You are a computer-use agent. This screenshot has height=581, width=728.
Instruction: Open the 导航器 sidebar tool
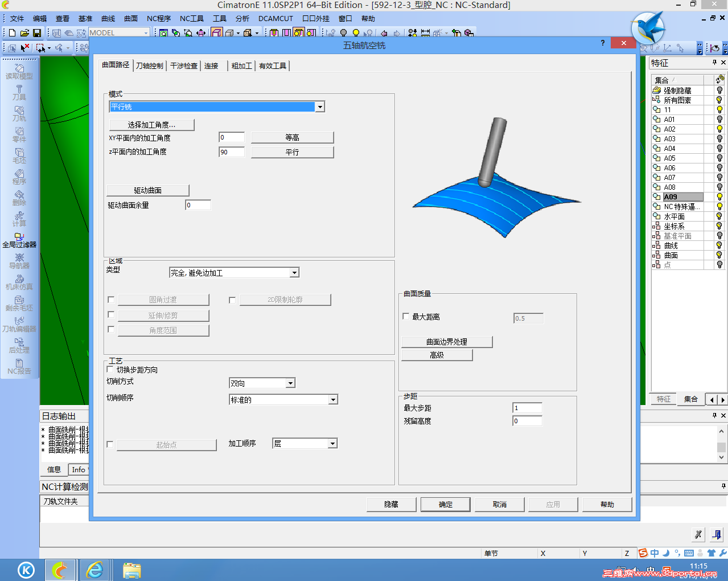point(19,261)
